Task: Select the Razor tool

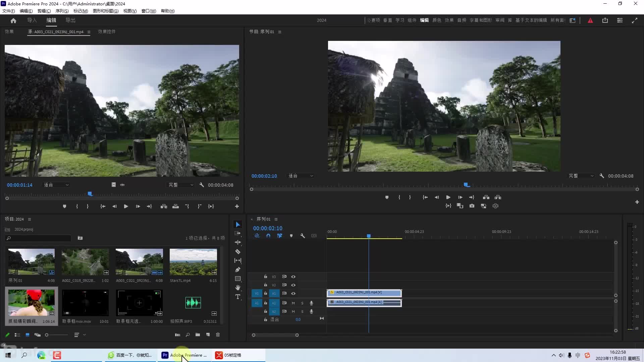Action: [238, 251]
